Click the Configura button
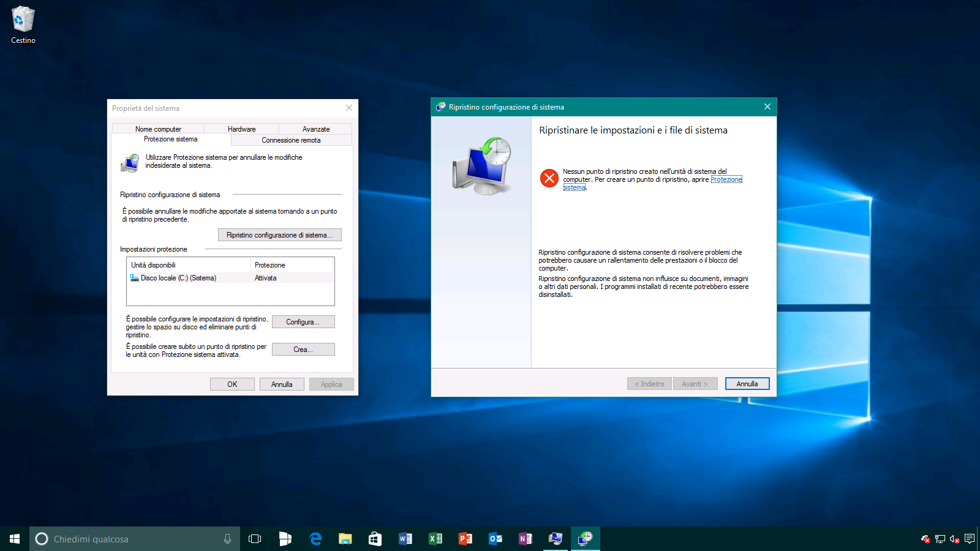 (303, 322)
